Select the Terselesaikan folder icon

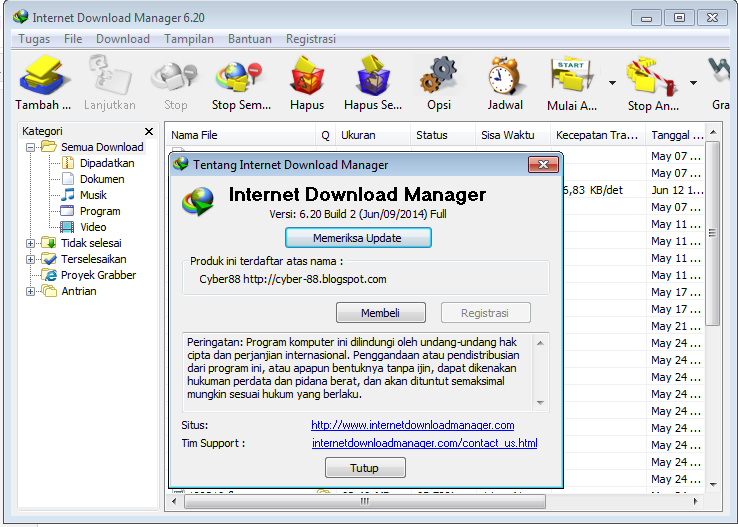click(x=48, y=259)
